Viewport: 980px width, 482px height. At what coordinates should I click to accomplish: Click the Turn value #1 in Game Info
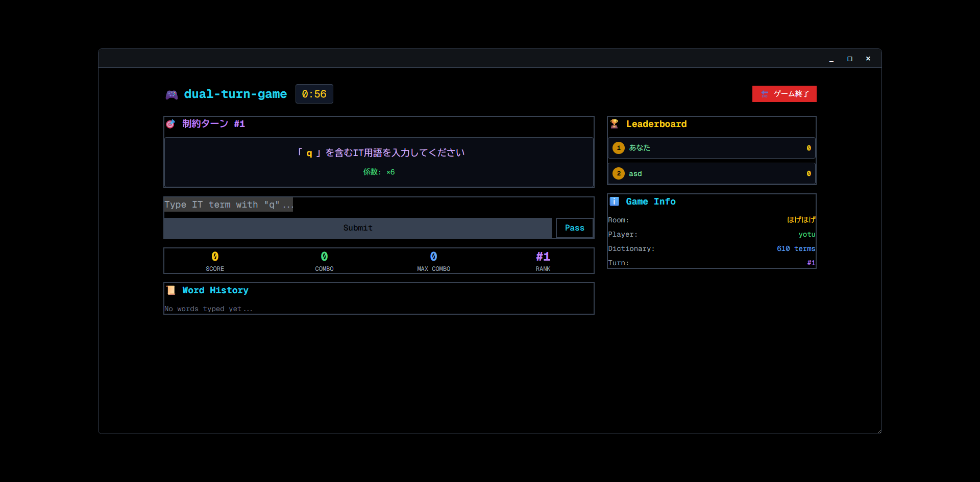point(811,263)
